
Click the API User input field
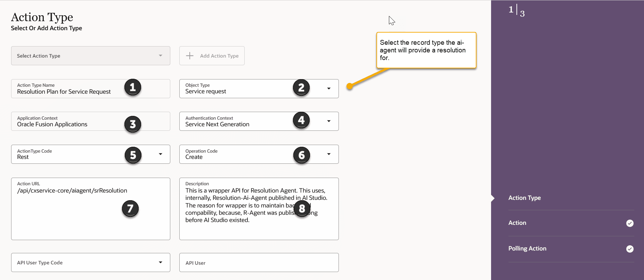[x=259, y=263]
